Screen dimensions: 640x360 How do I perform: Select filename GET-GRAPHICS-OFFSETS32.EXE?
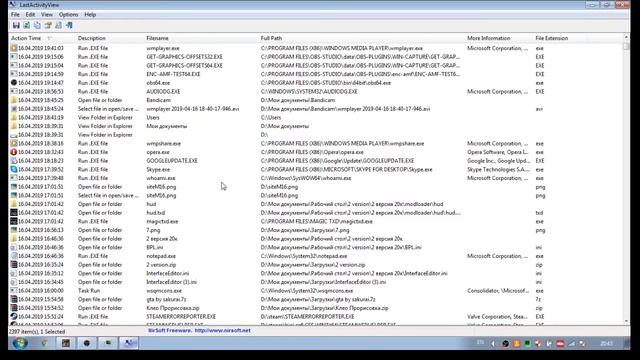tap(184, 57)
